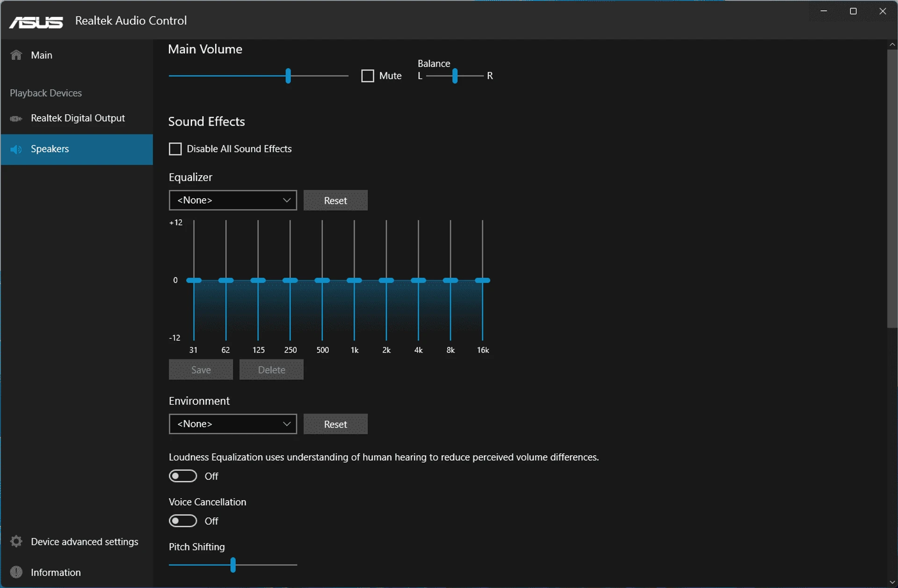Click the 8k equalizer band handle

[450, 280]
